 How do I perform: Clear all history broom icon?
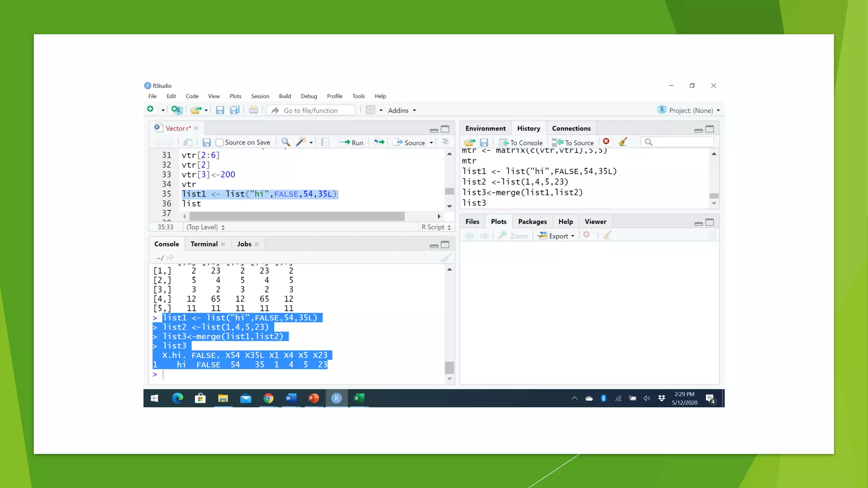coord(623,142)
